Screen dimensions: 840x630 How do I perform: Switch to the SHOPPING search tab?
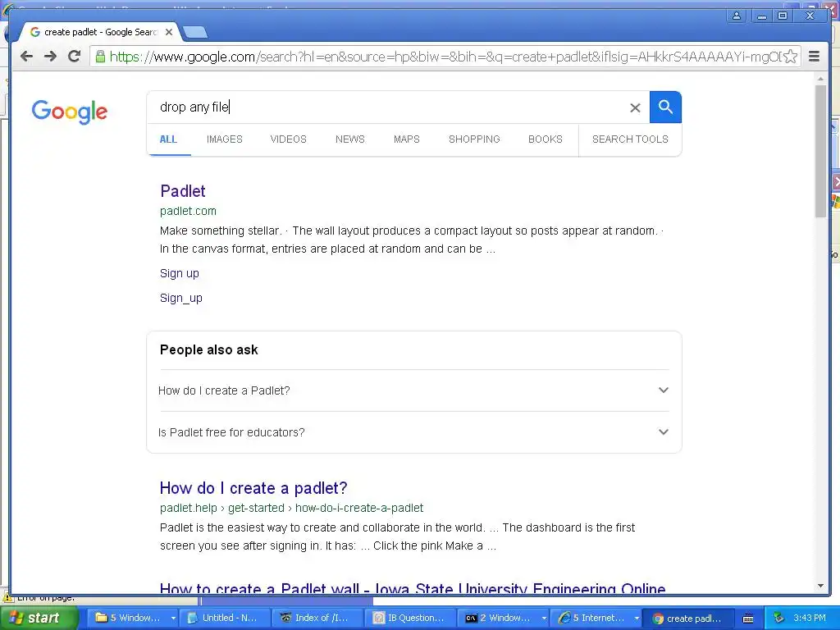(474, 139)
